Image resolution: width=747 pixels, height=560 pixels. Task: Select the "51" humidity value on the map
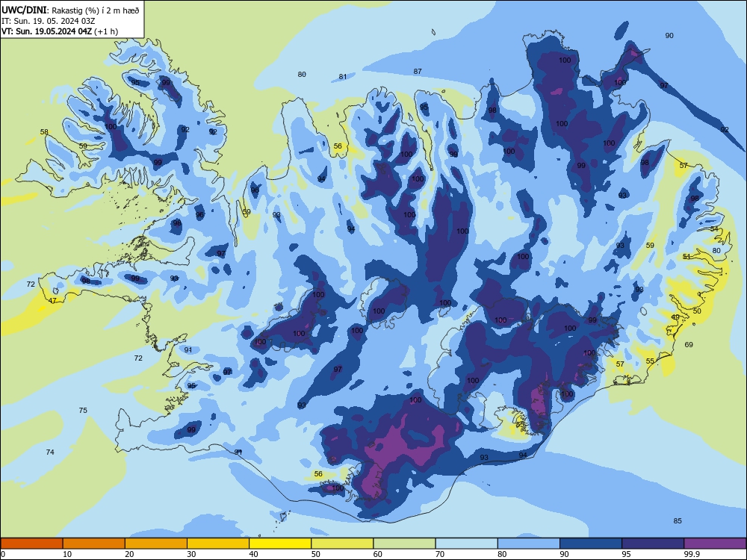click(x=686, y=257)
